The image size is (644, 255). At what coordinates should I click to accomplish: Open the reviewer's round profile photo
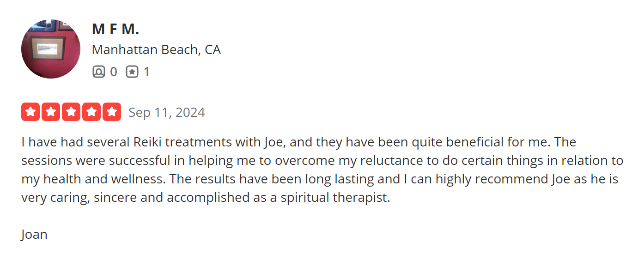point(51,49)
